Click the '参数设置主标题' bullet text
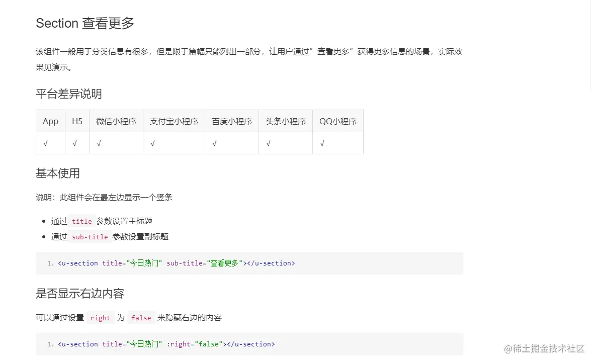 (x=124, y=221)
